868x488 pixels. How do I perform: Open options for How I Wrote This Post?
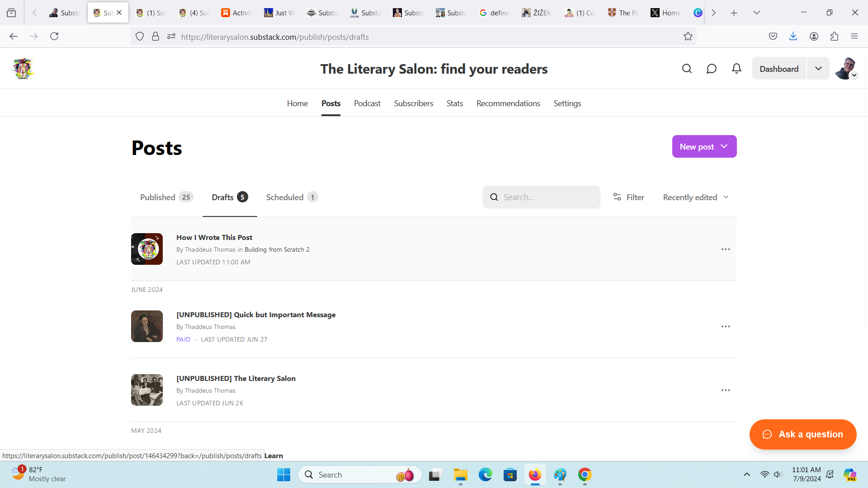click(726, 249)
